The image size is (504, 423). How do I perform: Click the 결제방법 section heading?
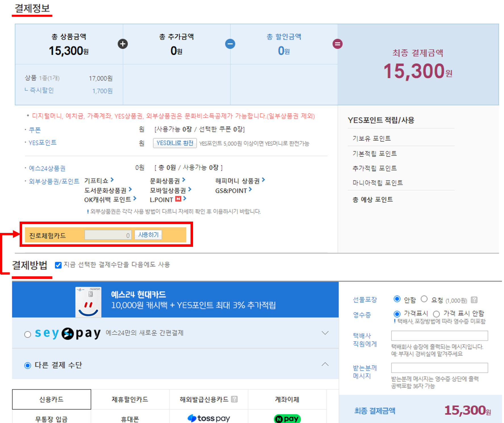coord(30,265)
